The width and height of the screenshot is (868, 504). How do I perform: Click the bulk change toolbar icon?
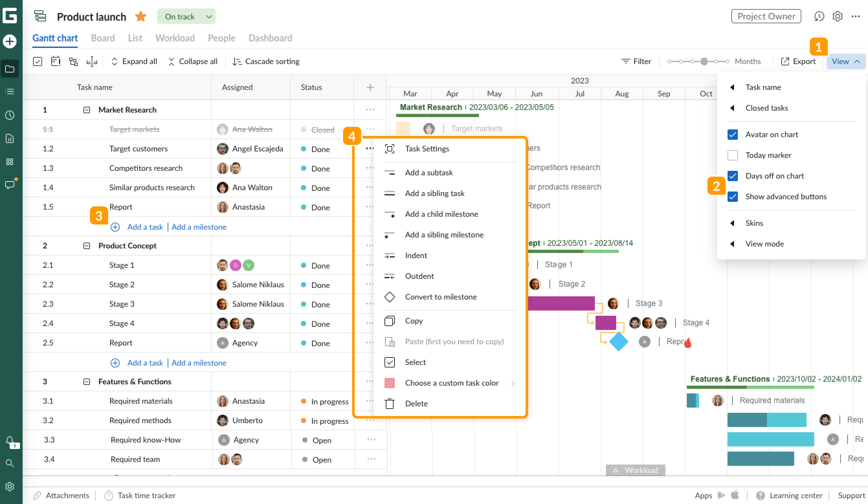coord(37,61)
